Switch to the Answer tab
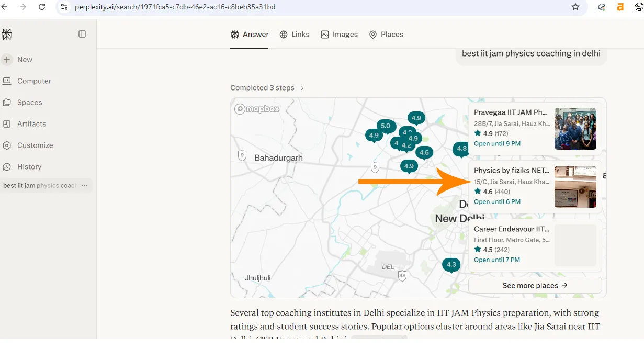This screenshot has width=644, height=349. [250, 35]
